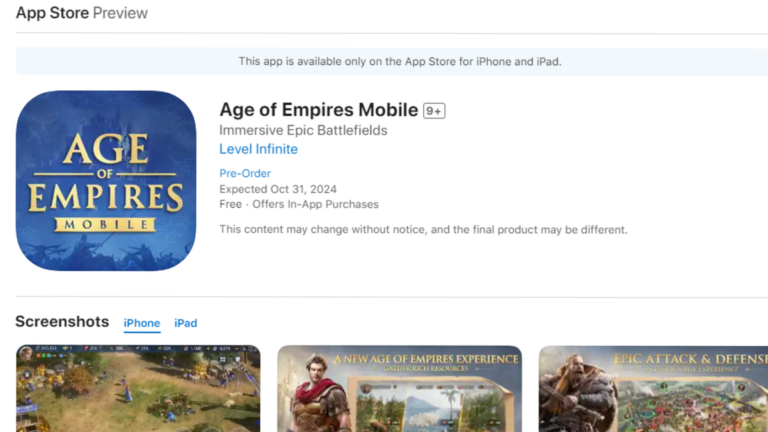Switch to the iPhone screenshots tab

[142, 323]
